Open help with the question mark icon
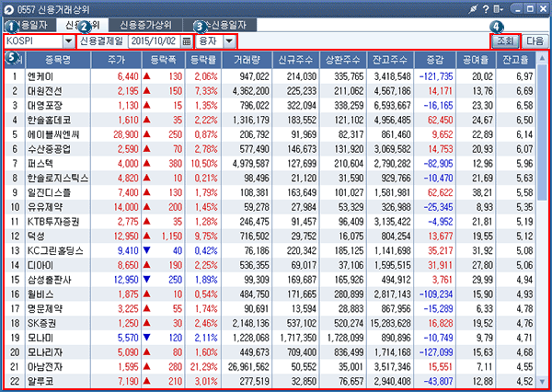This screenshot has width=552, height=392. point(486,9)
